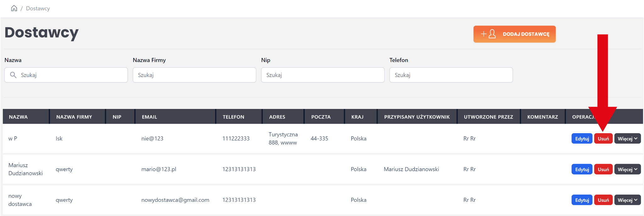The width and height of the screenshot is (644, 216).
Task: Click into the Nazwa Firmy search field
Action: (194, 75)
